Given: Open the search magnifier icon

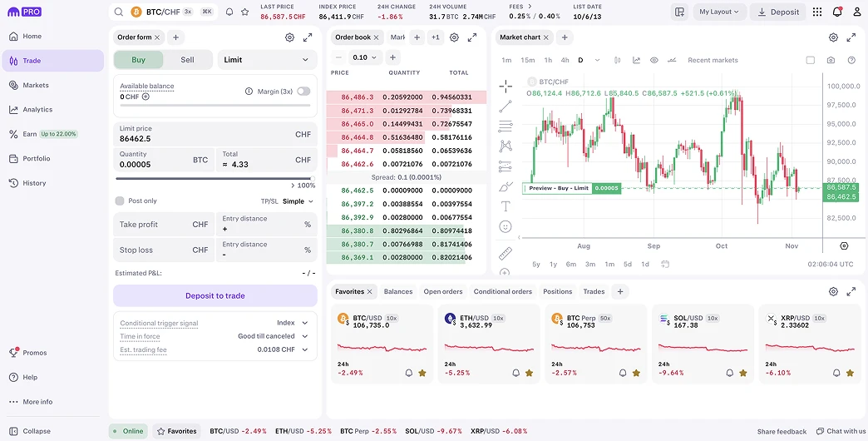Looking at the screenshot, I should 119,12.
